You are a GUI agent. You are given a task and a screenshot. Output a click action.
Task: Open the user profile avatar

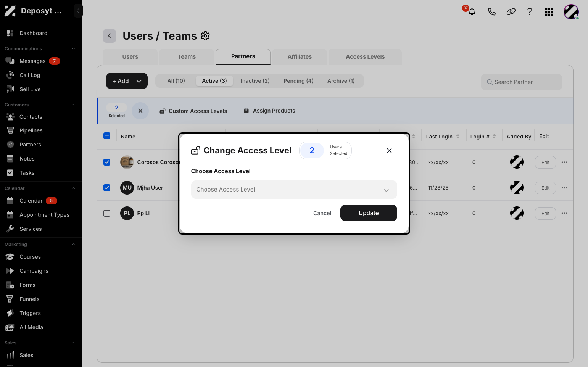(x=571, y=12)
